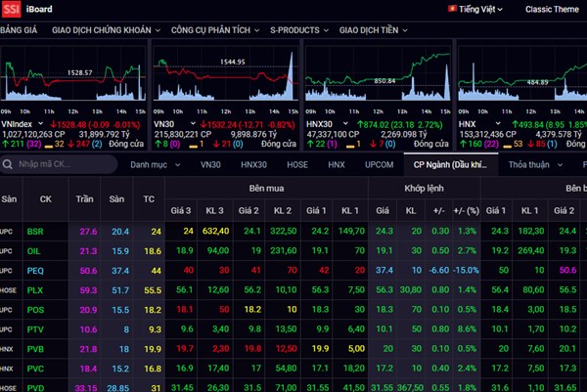This screenshot has width=587, height=392.
Task: Open the Giao dịch tiền menu
Action: [x=376, y=29]
